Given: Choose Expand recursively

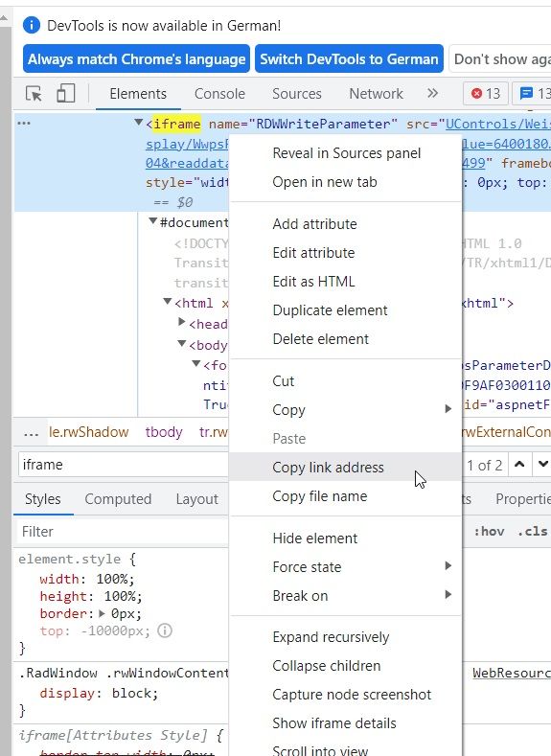Looking at the screenshot, I should point(345,637).
